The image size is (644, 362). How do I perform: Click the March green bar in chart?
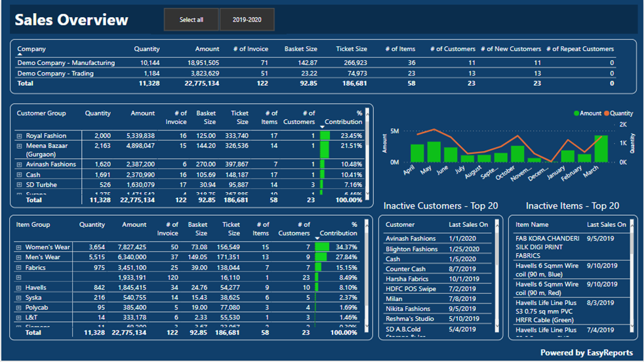pos(601,149)
